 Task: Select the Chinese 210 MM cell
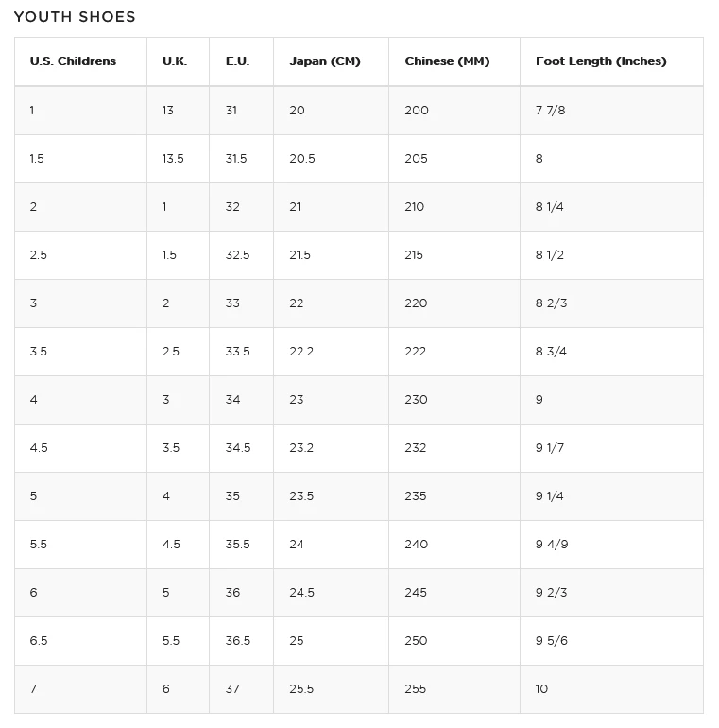point(415,207)
